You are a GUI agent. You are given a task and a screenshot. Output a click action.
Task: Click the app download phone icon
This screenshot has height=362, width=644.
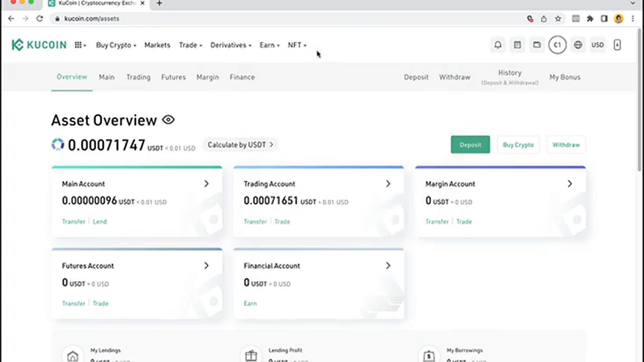coord(617,45)
